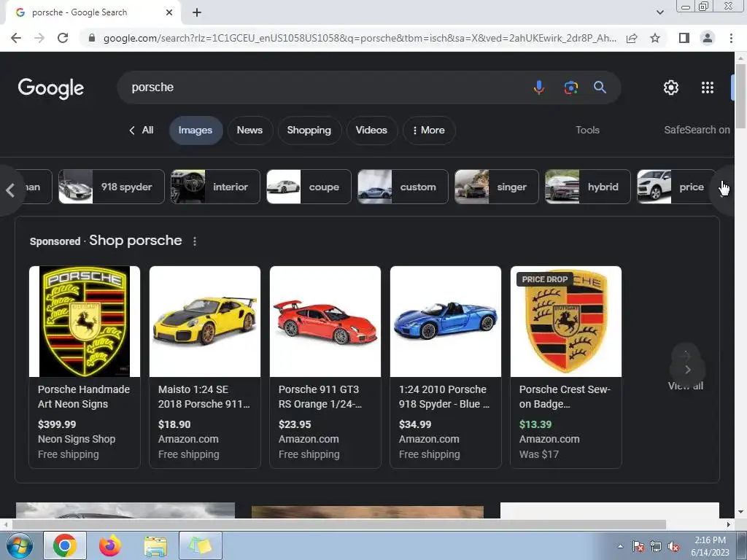Filter images by coupe chip
Screen dimensions: 747x560
pos(309,187)
